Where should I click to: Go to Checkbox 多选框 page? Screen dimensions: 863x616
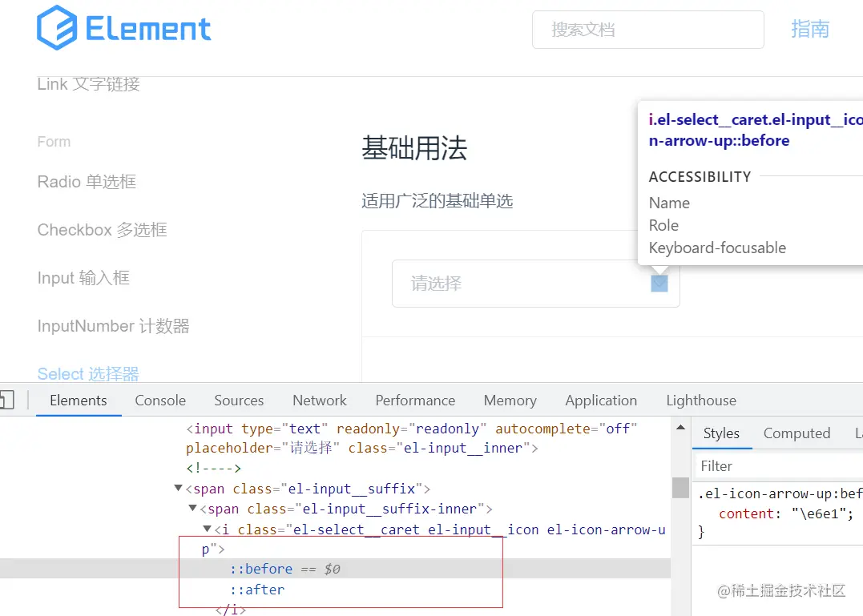[103, 229]
